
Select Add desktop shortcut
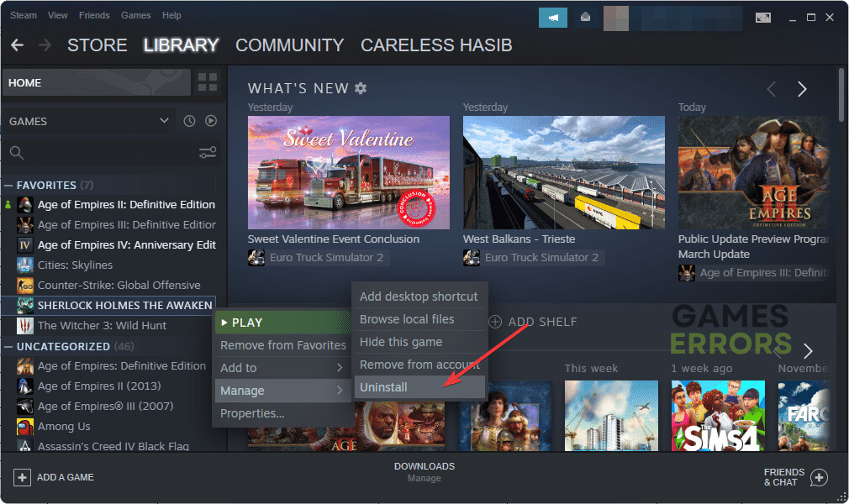coord(419,297)
